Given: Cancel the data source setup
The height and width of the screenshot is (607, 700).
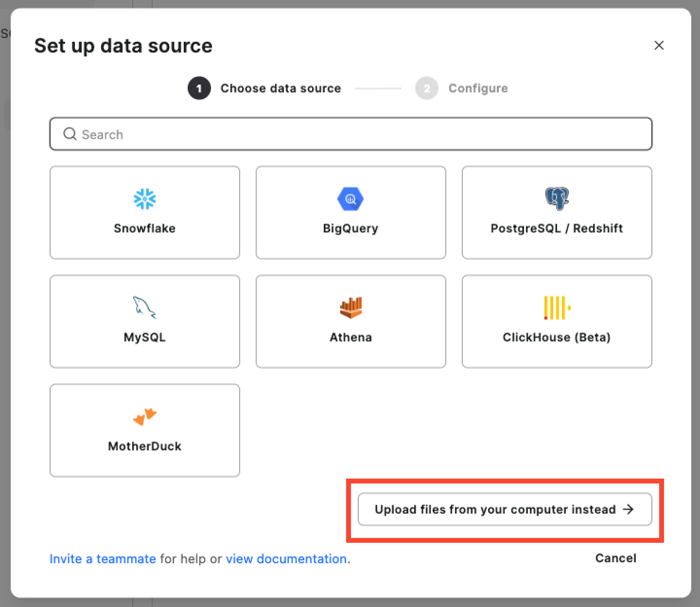Looking at the screenshot, I should (615, 558).
